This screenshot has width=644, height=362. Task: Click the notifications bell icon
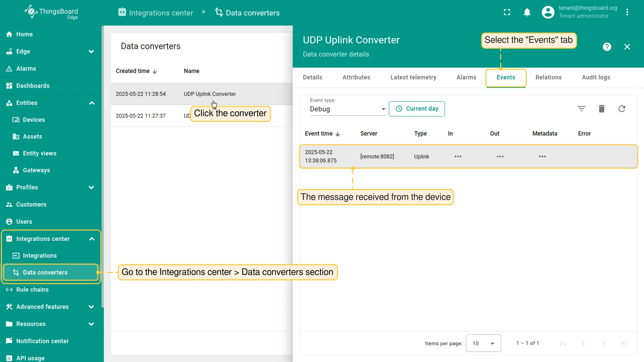click(x=527, y=12)
